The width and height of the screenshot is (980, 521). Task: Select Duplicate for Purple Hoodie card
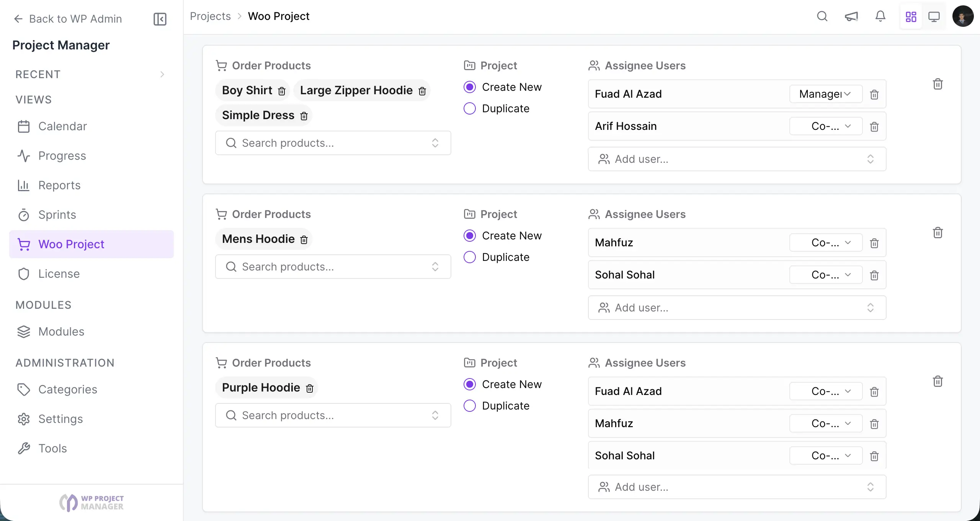click(x=470, y=406)
